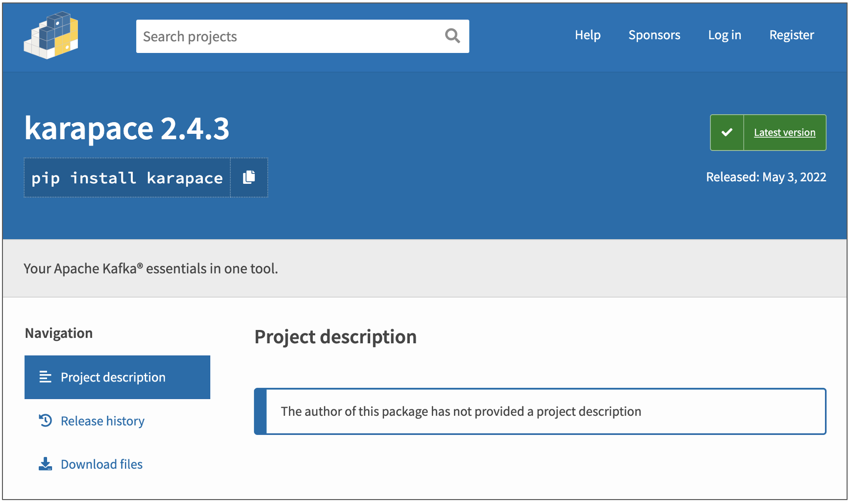
Task: Open the Log in page
Action: coord(724,35)
